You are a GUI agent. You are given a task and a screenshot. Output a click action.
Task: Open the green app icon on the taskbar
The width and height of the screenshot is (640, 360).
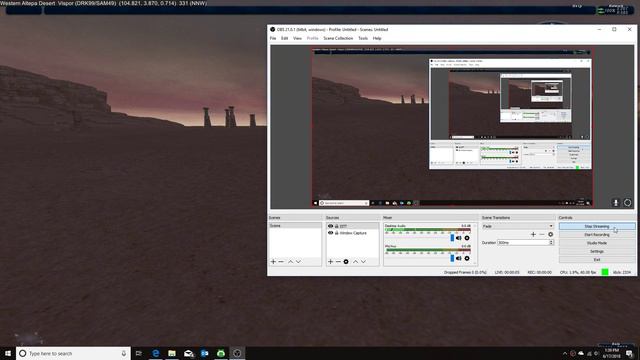coord(221,353)
